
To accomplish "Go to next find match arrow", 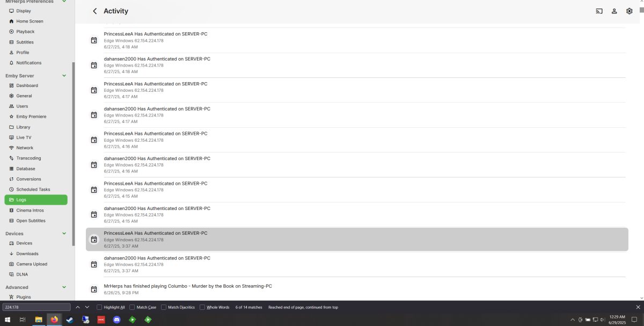I will point(87,307).
